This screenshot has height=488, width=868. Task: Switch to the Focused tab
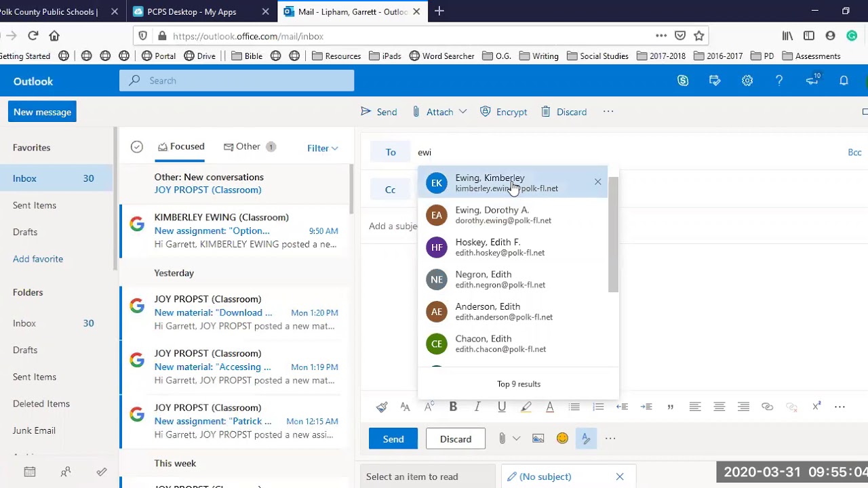(180, 146)
